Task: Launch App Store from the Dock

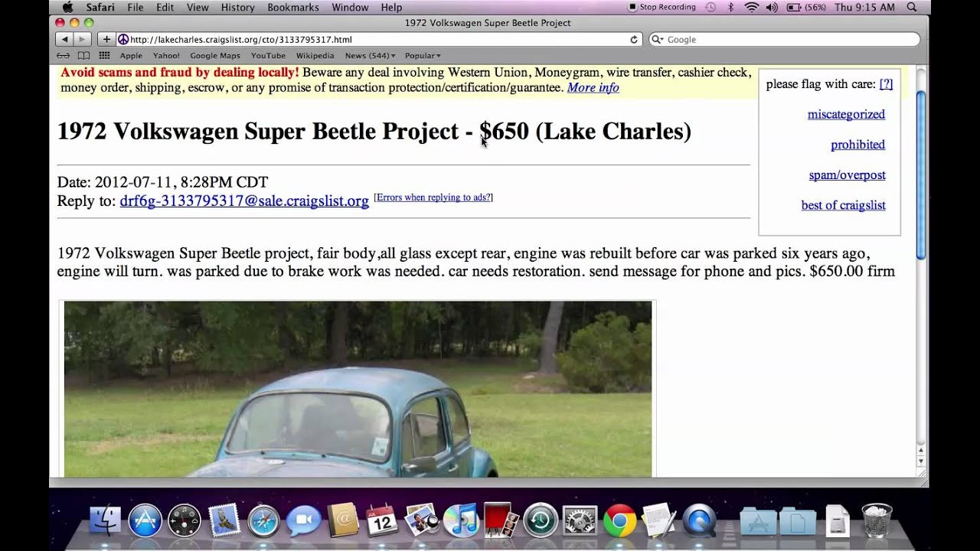Action: tap(145, 521)
